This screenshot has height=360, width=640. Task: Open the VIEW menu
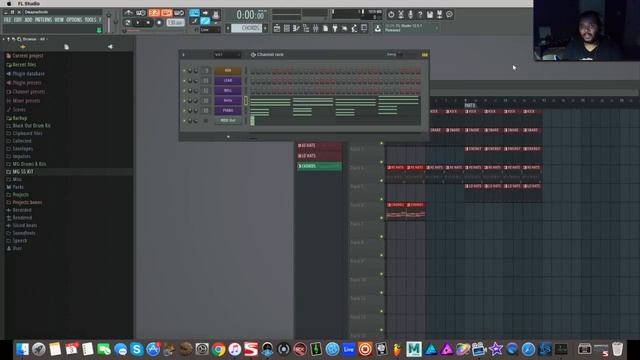tap(59, 20)
